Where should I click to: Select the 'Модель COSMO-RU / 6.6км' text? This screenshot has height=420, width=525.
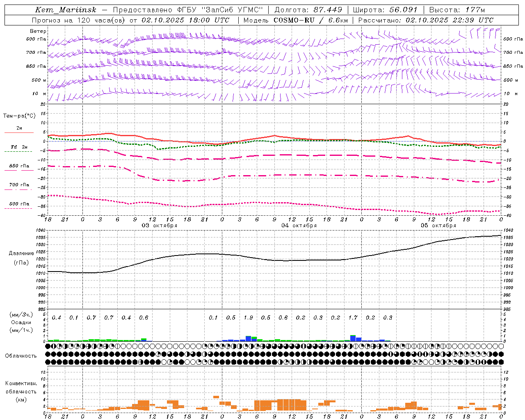tap(296, 20)
